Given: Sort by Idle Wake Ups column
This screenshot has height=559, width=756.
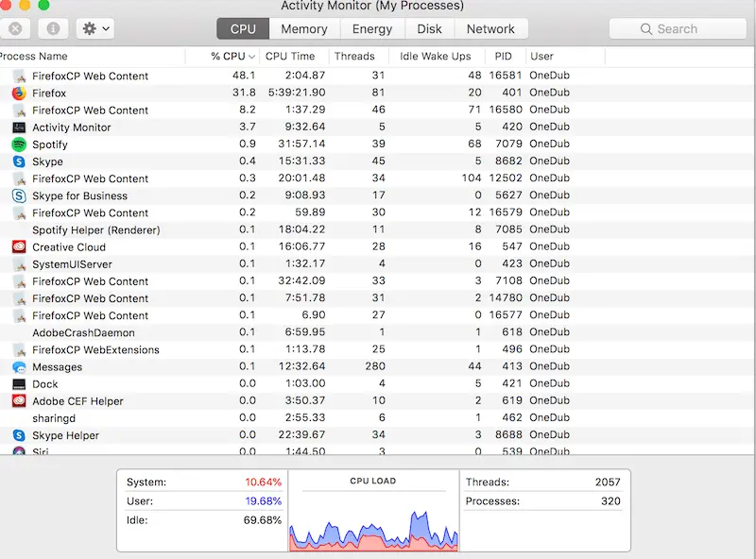Looking at the screenshot, I should click(436, 57).
